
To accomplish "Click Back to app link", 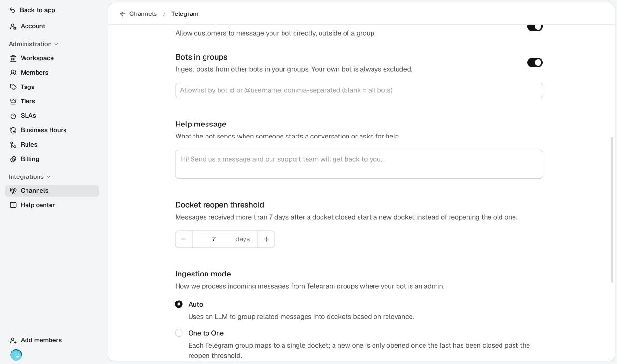I will pyautogui.click(x=38, y=10).
